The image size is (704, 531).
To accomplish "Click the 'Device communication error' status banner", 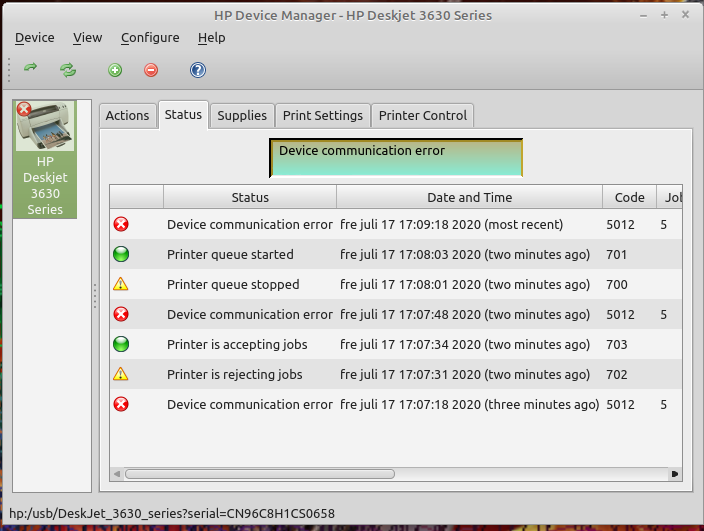I will 396,158.
